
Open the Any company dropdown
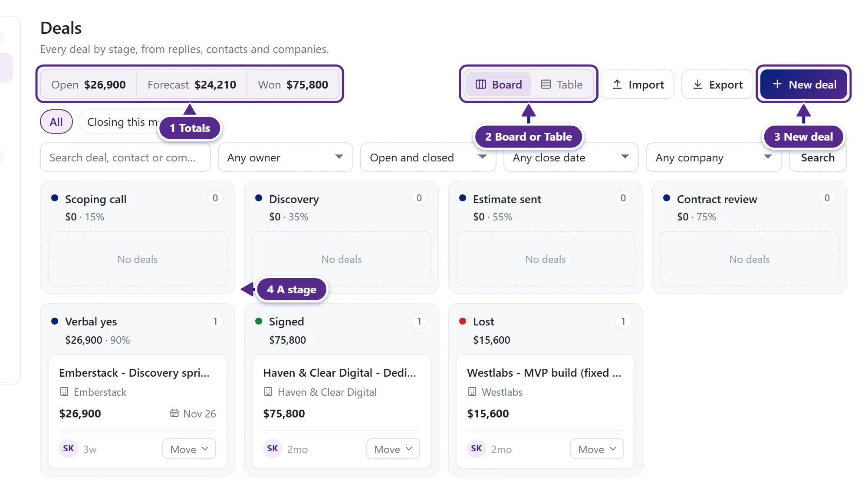[714, 158]
